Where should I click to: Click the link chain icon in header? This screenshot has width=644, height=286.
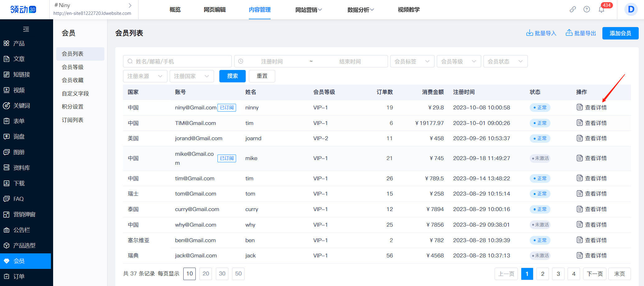click(573, 9)
